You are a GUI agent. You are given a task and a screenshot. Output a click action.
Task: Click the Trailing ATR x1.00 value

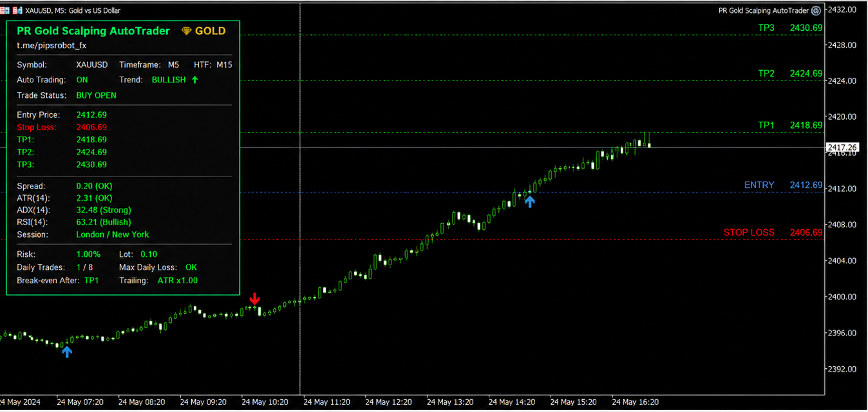click(178, 280)
